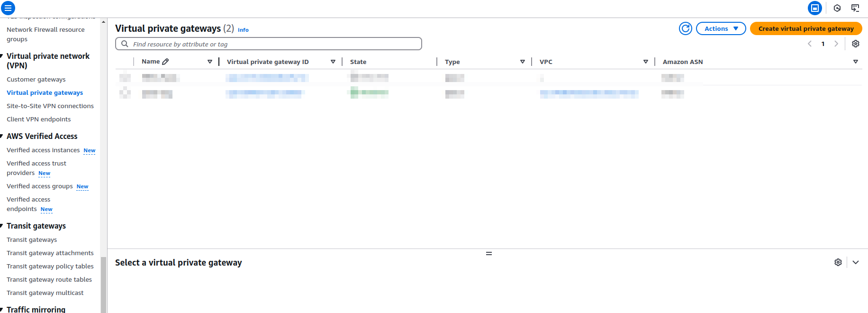Image resolution: width=868 pixels, height=313 pixels.
Task: Click the blue square panel icon
Action: pos(815,8)
